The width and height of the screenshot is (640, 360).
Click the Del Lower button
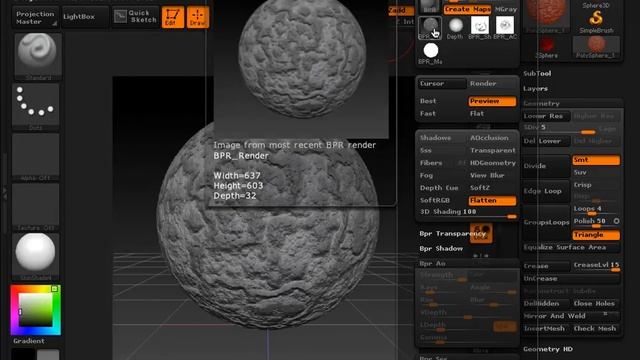pyautogui.click(x=546, y=141)
